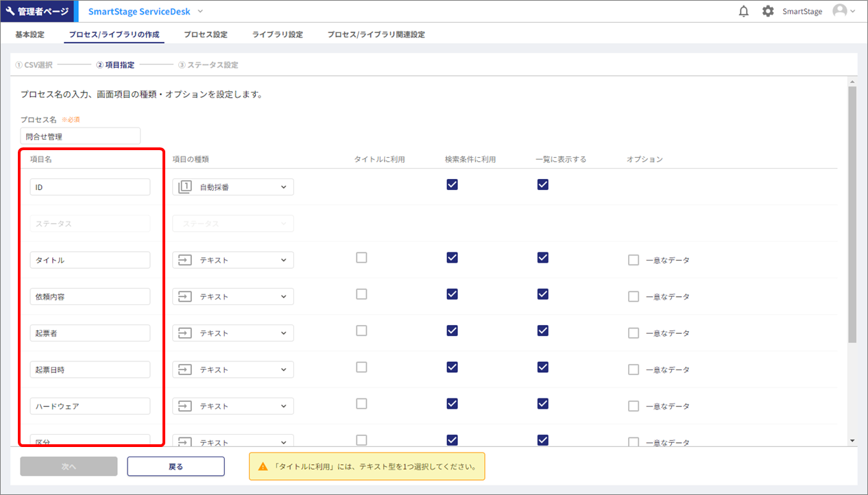Click the プロセス名 input field
Viewport: 868px width, 495px height.
(80, 136)
